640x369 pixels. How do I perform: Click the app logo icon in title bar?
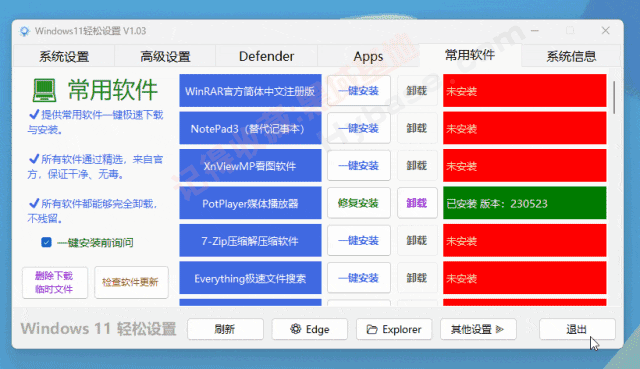pyautogui.click(x=24, y=31)
